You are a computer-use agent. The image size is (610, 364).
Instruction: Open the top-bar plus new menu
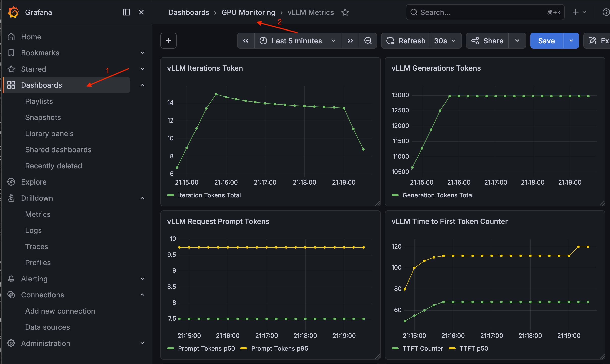(579, 12)
